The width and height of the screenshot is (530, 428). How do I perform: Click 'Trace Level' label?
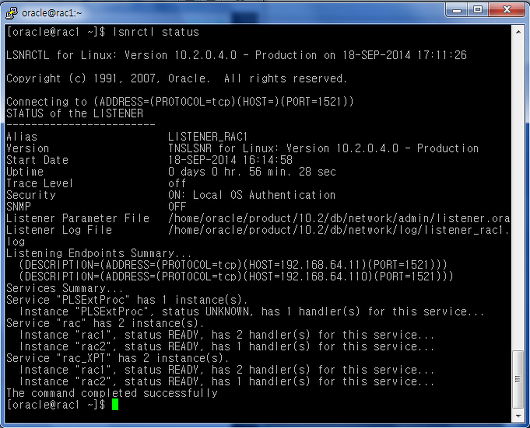40,183
